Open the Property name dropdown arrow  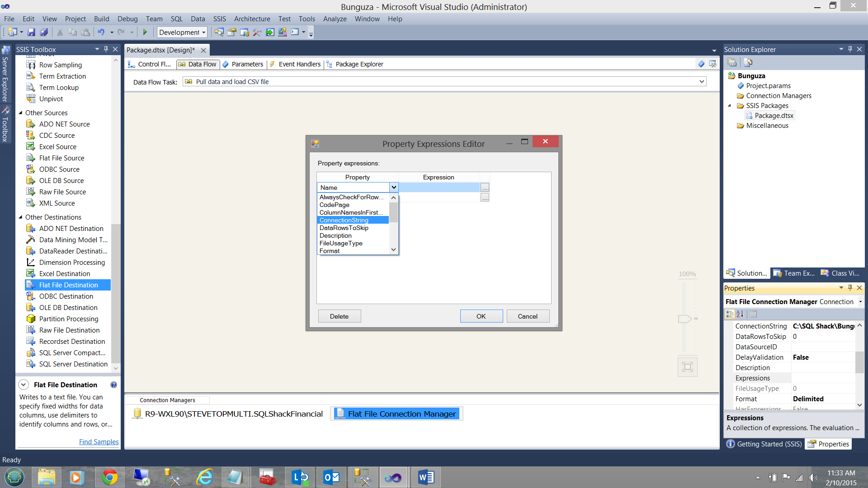[394, 188]
